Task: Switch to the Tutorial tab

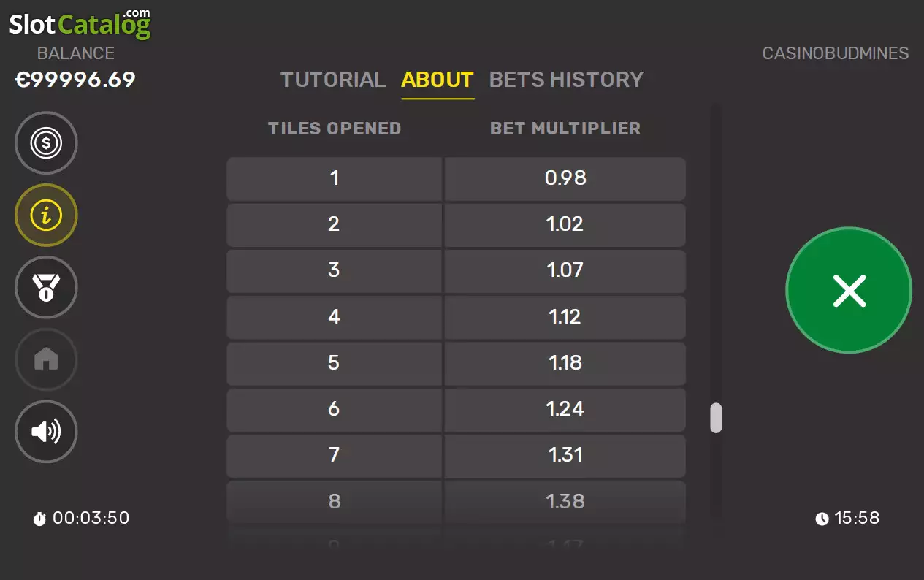Action: 333,80
